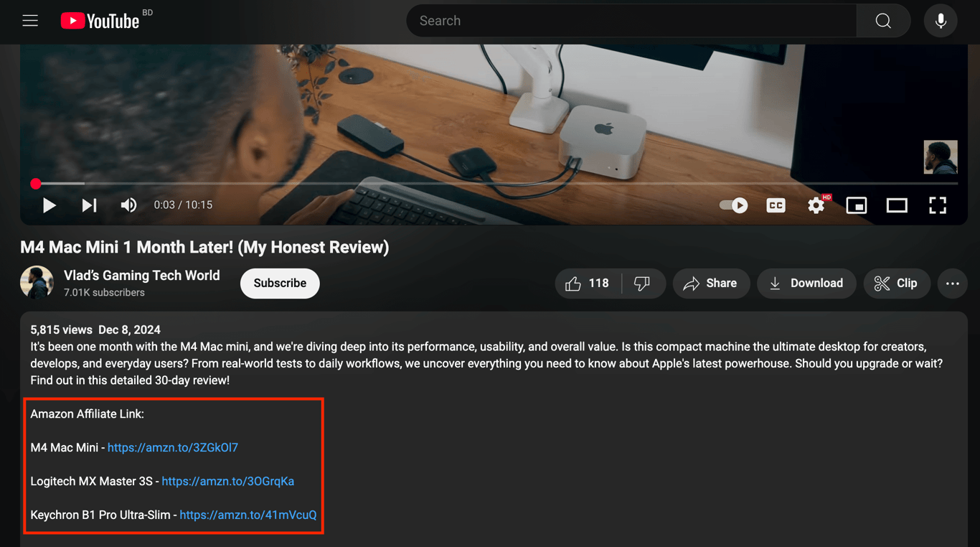
Task: Switch to theater mode
Action: (897, 205)
